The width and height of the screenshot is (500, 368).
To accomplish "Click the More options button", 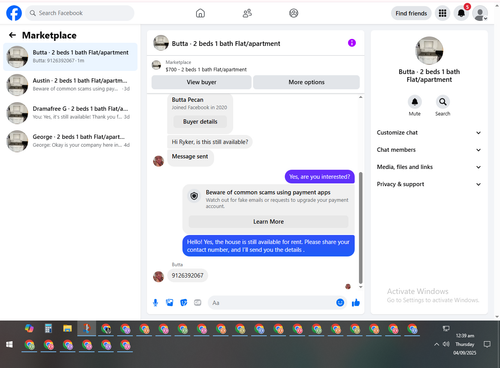I will (306, 82).
